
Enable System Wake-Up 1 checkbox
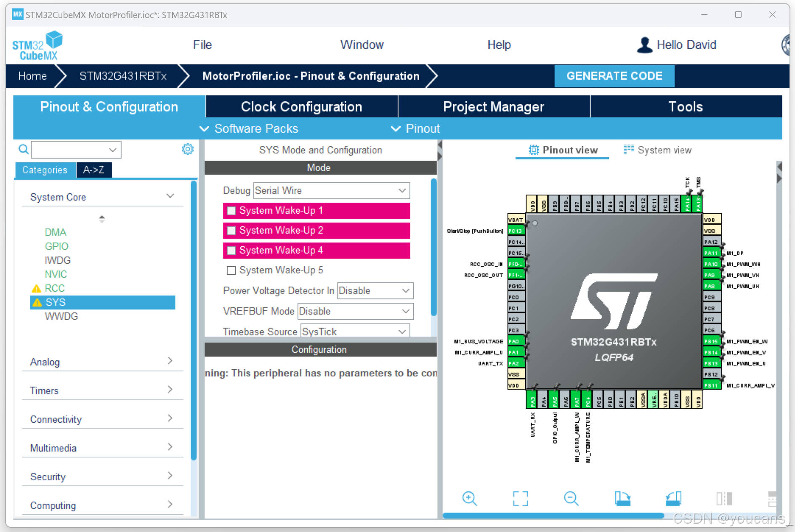tap(231, 211)
